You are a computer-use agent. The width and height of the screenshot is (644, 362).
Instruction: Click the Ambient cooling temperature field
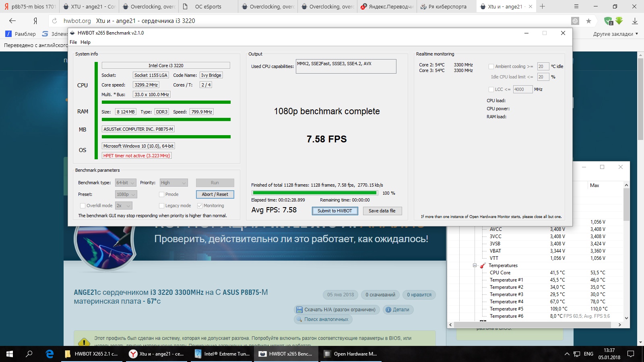tap(543, 66)
